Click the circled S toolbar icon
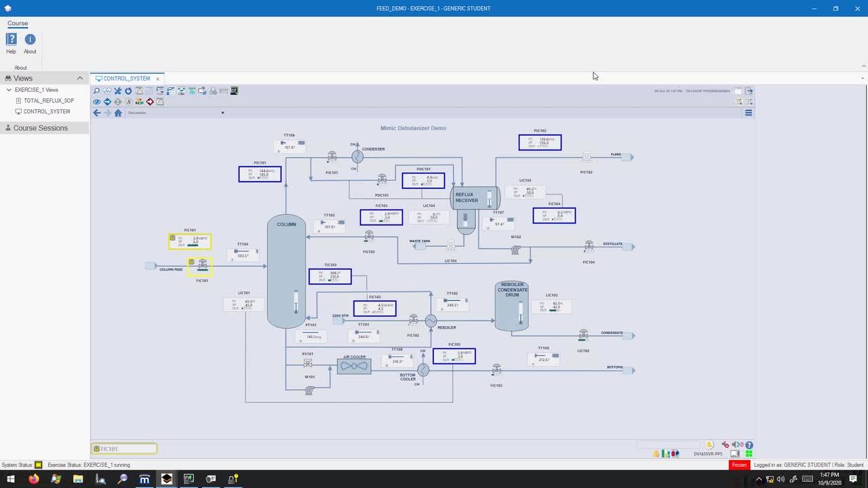Image resolution: width=868 pixels, height=488 pixels. tap(128, 102)
